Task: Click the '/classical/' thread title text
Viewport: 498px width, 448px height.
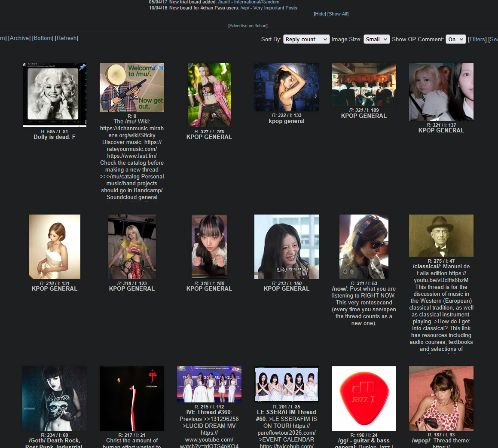Action: click(427, 267)
